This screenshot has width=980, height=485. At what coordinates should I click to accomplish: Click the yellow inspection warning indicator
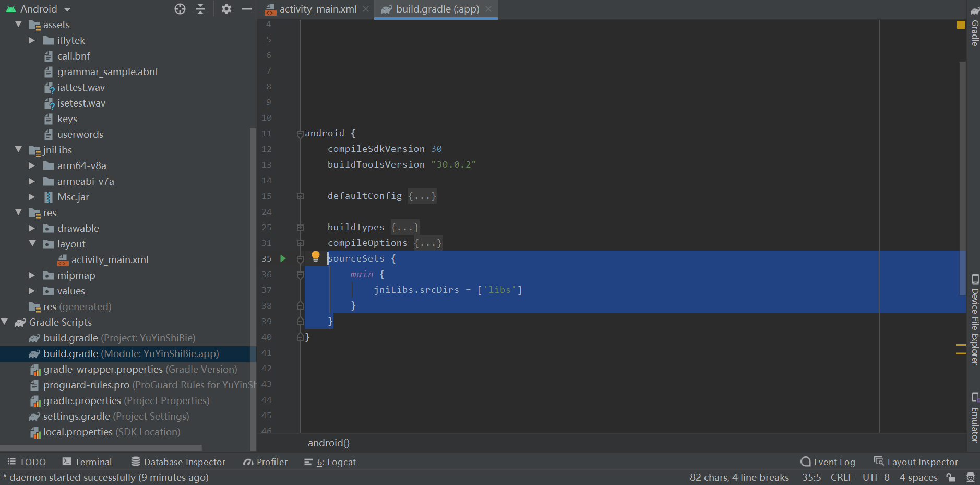961,25
